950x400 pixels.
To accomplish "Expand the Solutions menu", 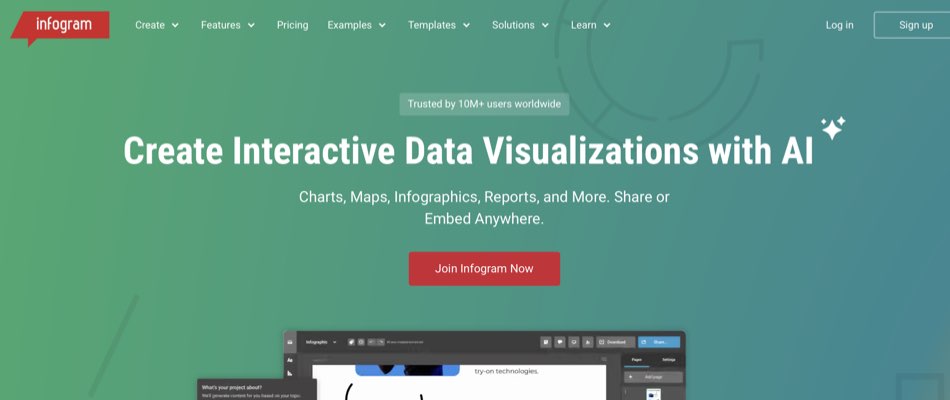I will click(520, 25).
